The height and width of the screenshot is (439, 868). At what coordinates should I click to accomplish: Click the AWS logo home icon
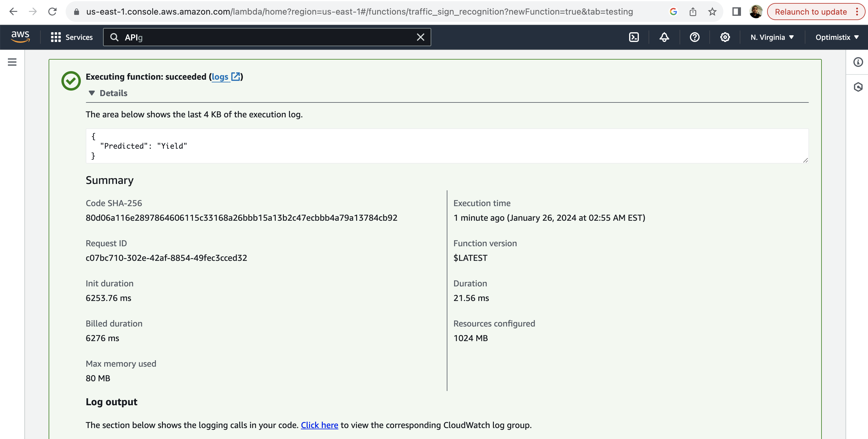click(20, 37)
